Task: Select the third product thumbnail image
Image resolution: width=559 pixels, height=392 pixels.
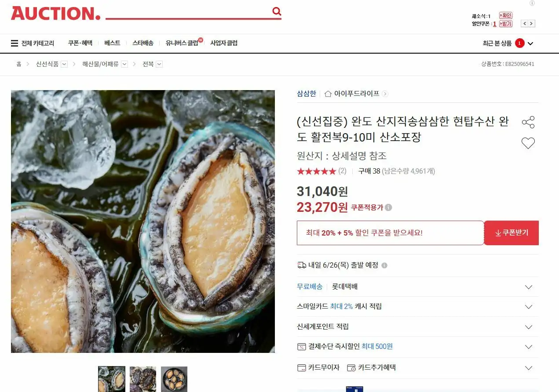Action: tap(174, 379)
